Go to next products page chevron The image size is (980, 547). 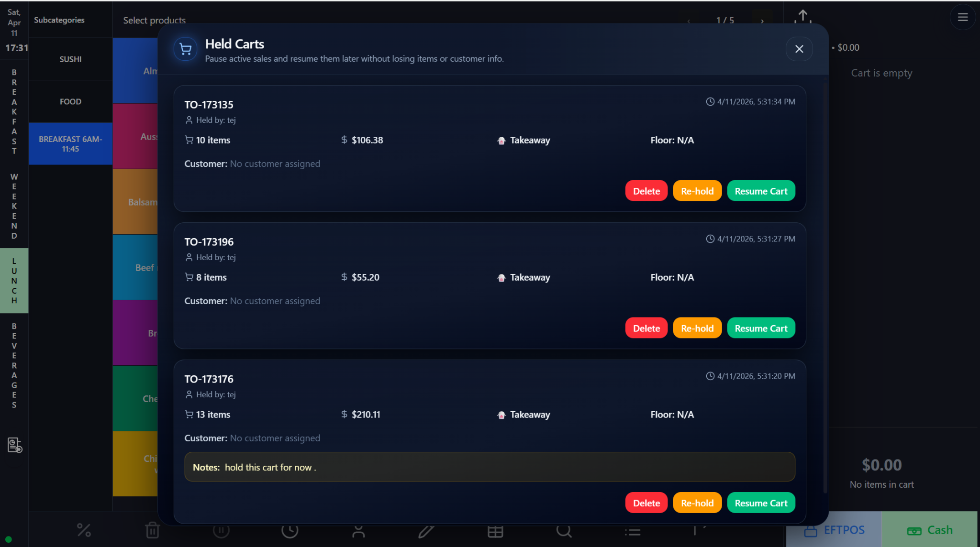click(x=762, y=21)
